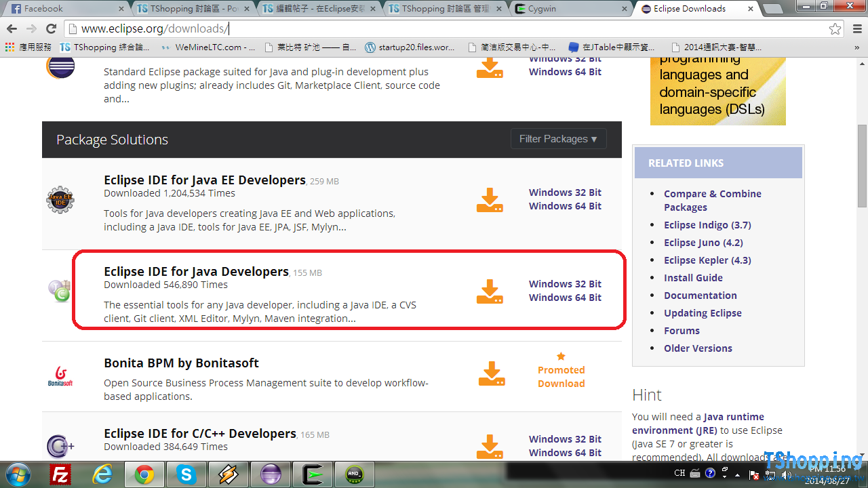Screen dimensions: 868x488
Task: Open FileZilla from the taskbar
Action: pos(61,474)
